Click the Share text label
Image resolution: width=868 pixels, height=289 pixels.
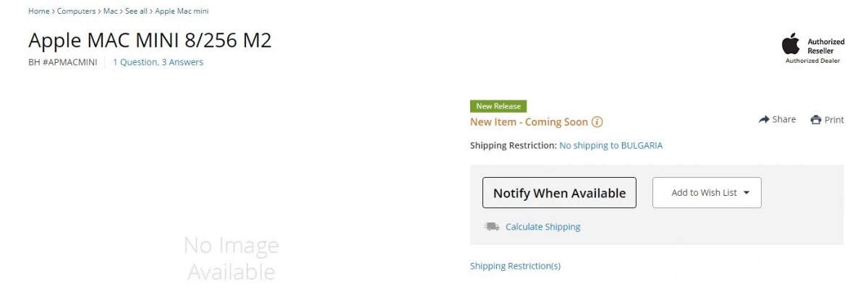click(784, 120)
